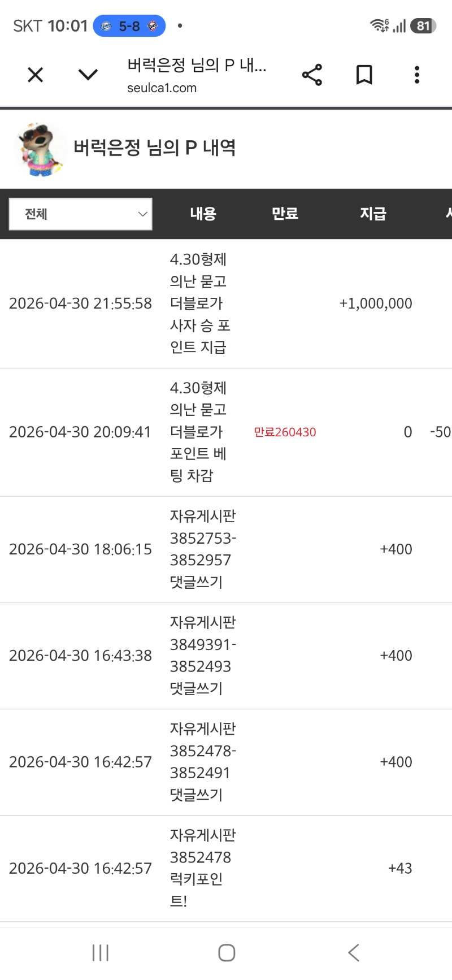The width and height of the screenshot is (452, 980).
Task: Tap the red 만료260430 expiry label
Action: [x=285, y=432]
